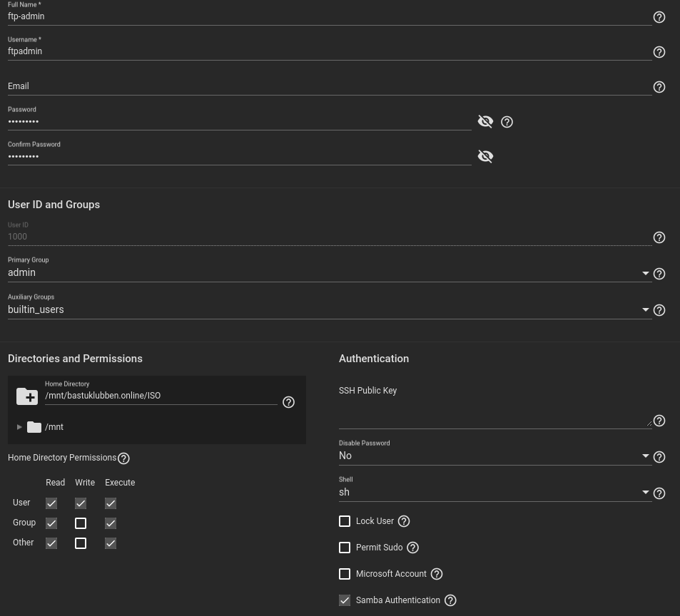Viewport: 680px width, 616px height.
Task: Open help for Username field
Action: tap(659, 52)
